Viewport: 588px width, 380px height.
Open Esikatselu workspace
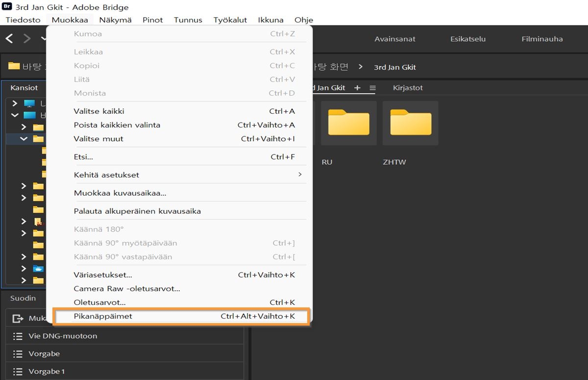click(467, 38)
